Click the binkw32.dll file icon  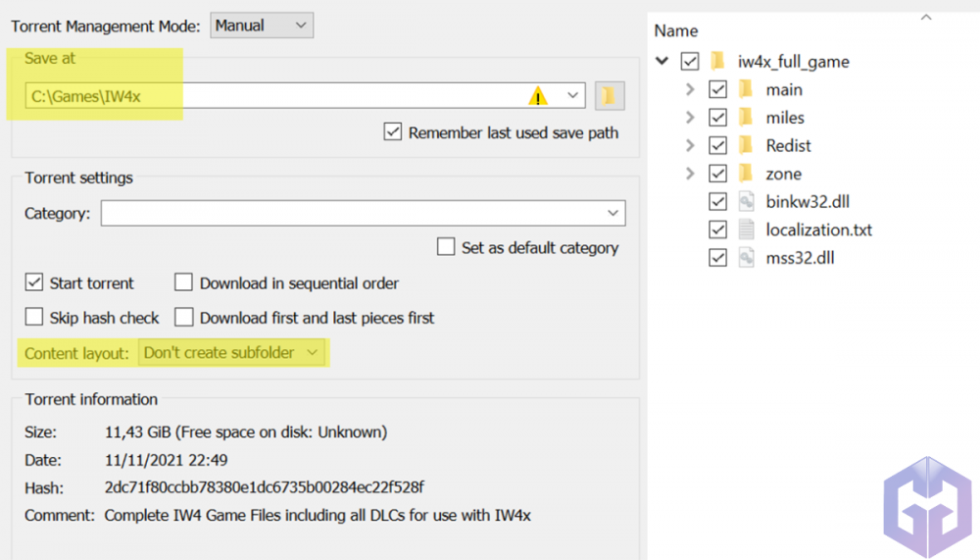pyautogui.click(x=746, y=202)
